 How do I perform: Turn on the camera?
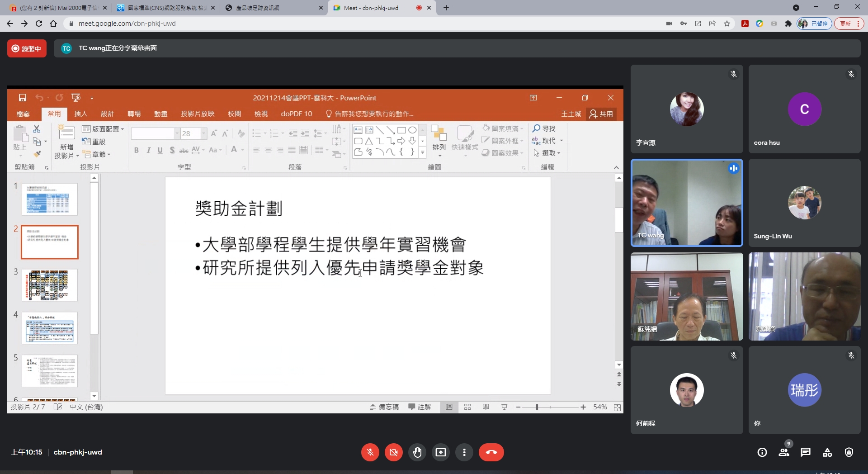tap(394, 452)
